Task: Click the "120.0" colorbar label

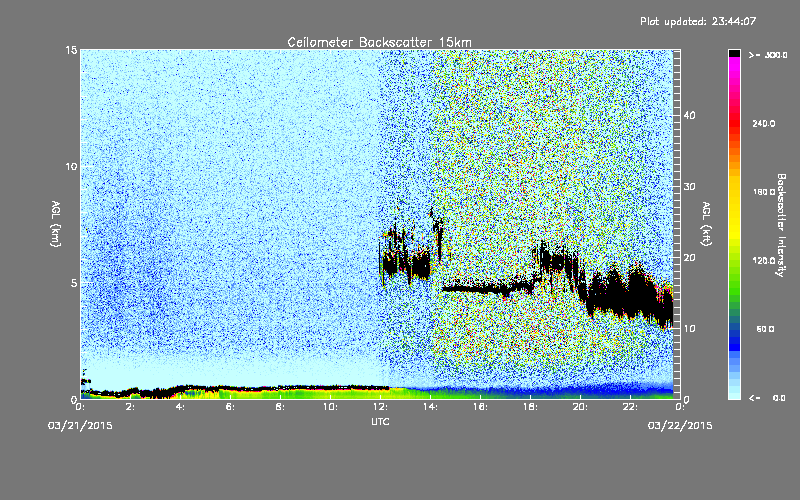Action: (764, 261)
